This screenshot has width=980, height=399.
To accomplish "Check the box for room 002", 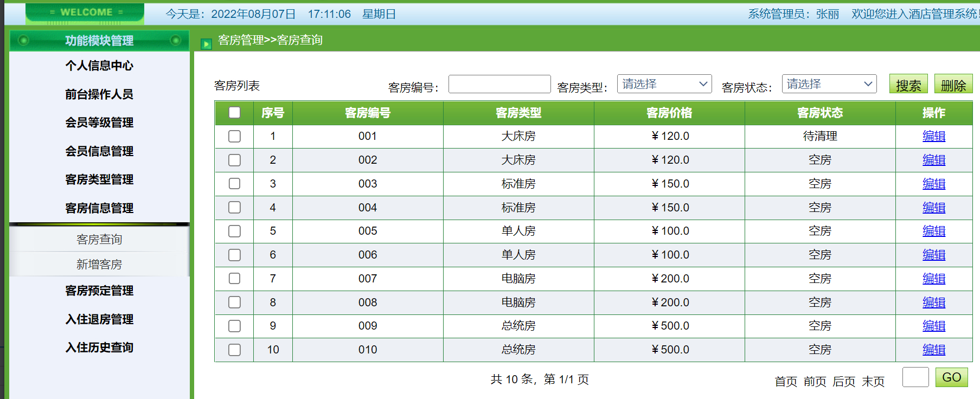I will [234, 160].
